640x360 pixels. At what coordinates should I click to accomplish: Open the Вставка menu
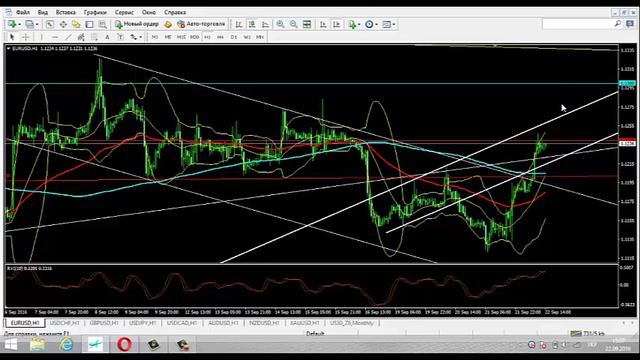pos(66,12)
